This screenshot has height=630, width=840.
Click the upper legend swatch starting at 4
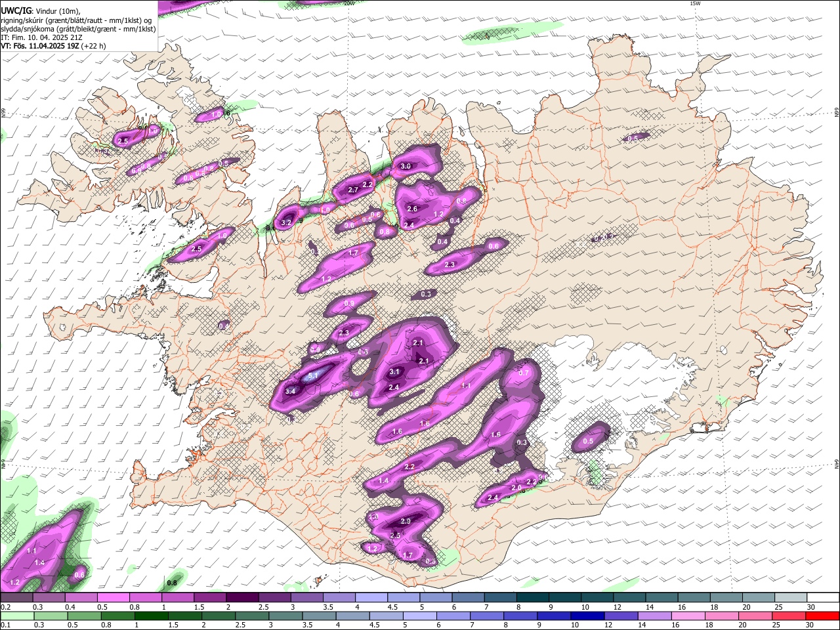[371, 598]
